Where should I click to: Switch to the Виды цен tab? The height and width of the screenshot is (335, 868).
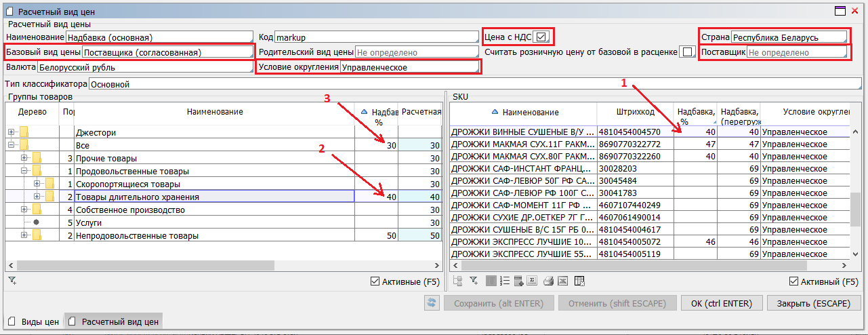[34, 321]
